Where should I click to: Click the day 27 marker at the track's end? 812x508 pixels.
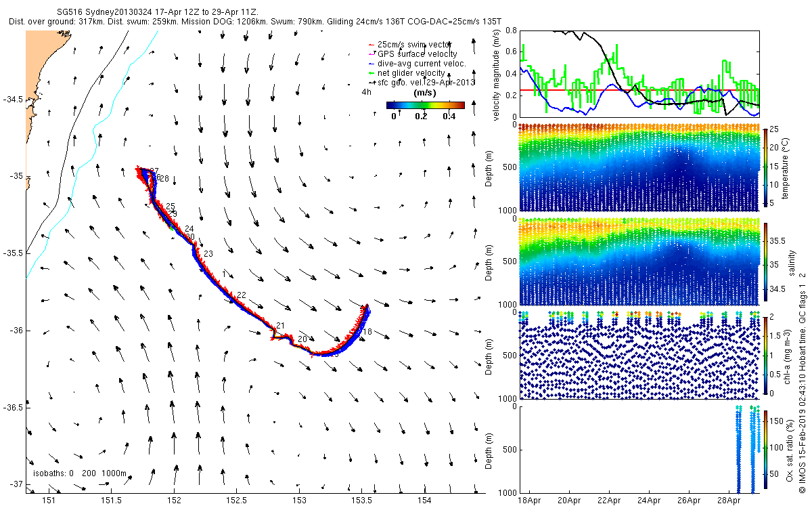coord(154,171)
